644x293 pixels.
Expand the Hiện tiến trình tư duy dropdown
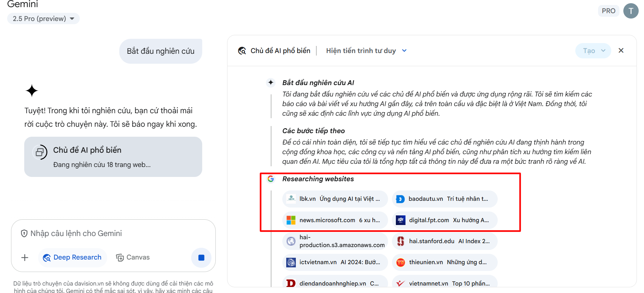(x=366, y=51)
